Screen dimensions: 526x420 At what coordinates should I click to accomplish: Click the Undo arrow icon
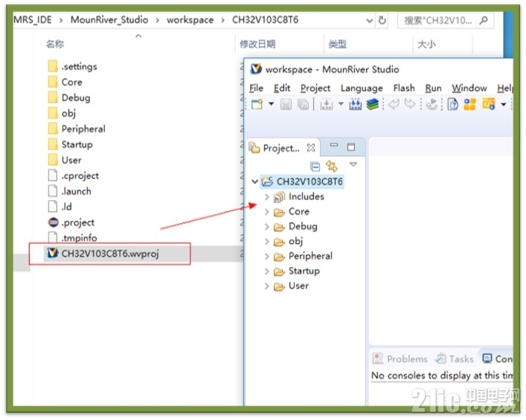[394, 104]
